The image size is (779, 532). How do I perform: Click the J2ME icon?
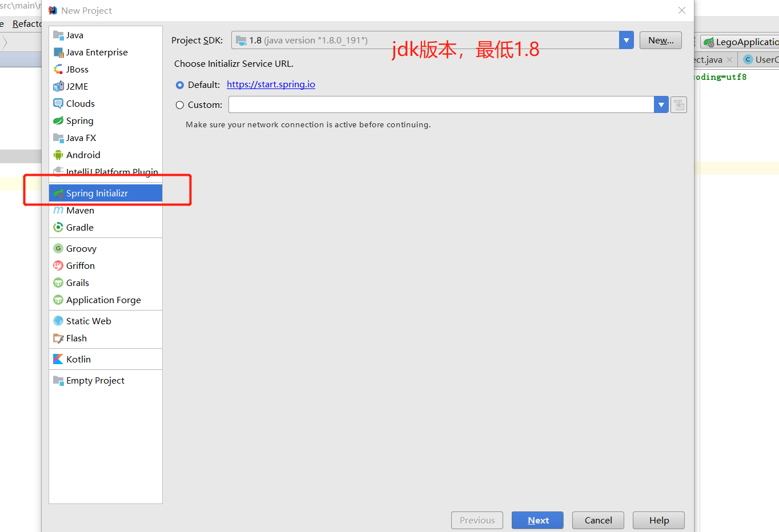tap(58, 87)
